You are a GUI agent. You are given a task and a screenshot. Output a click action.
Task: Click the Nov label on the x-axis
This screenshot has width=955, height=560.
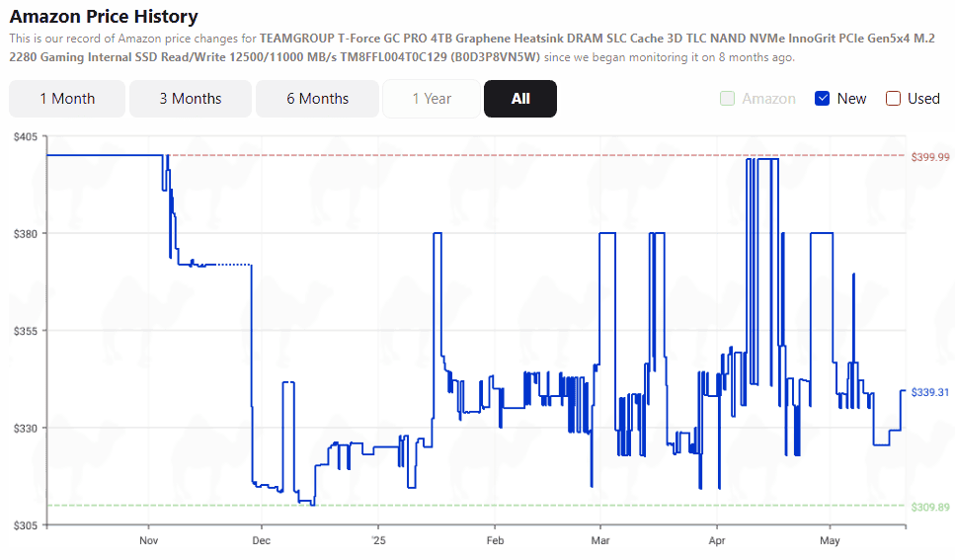coord(148,540)
